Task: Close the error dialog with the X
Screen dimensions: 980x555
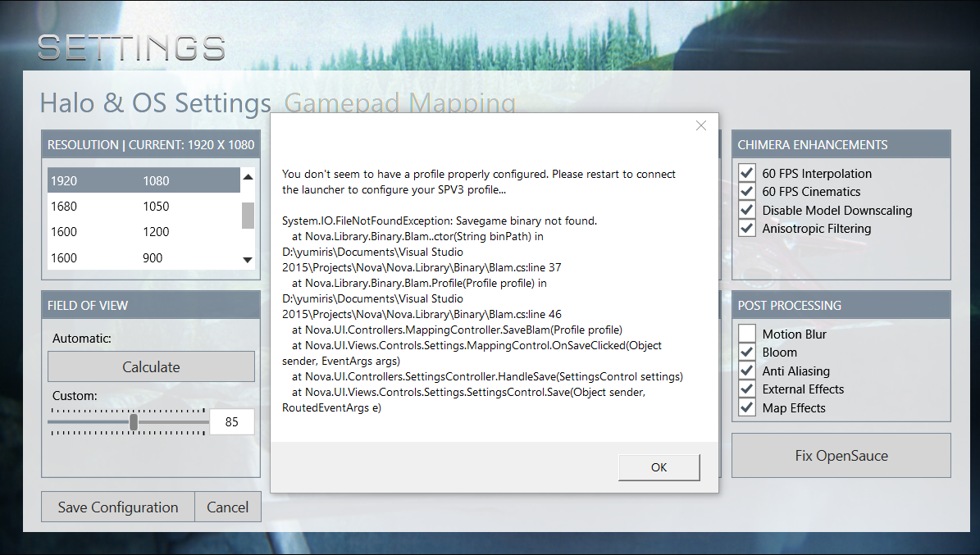Action: click(700, 125)
